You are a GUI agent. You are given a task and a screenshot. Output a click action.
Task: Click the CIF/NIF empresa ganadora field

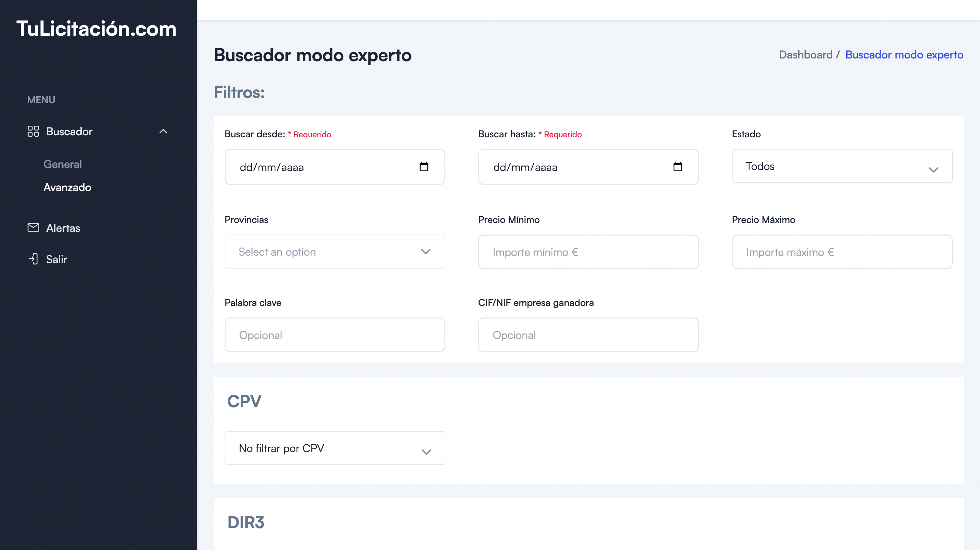coord(588,335)
